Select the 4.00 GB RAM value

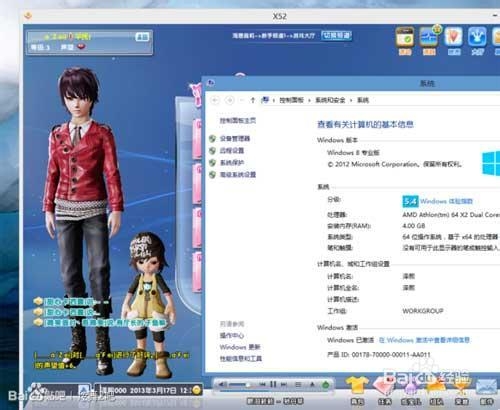coord(414,226)
